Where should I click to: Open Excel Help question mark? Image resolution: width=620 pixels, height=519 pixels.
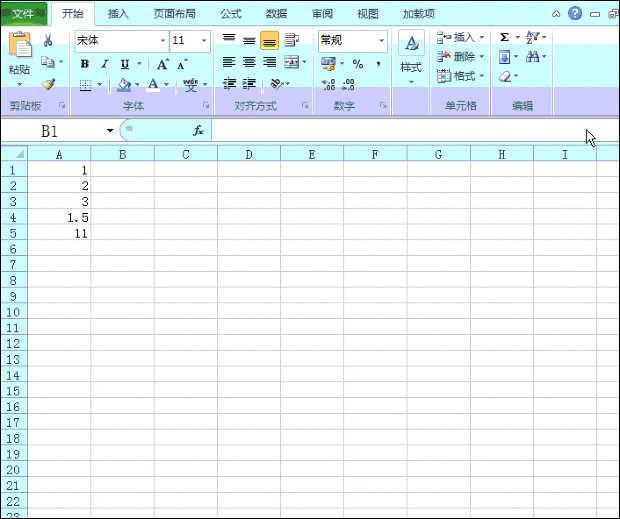coord(575,13)
